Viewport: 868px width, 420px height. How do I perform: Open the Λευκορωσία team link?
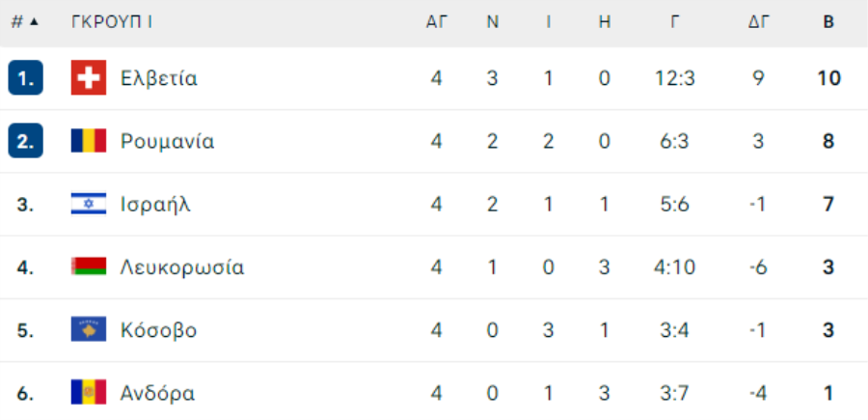(182, 267)
